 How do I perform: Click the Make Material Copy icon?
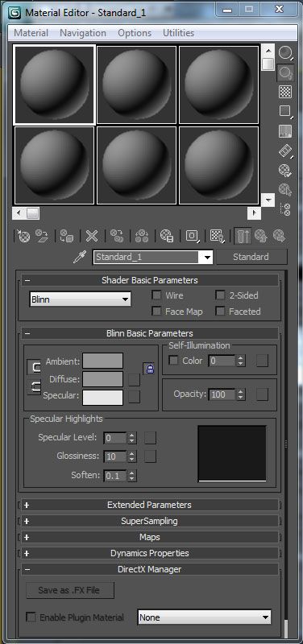tap(117, 236)
